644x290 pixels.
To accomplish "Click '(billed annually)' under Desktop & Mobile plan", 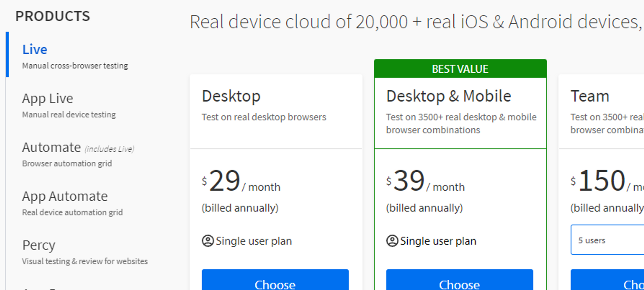I will click(424, 208).
